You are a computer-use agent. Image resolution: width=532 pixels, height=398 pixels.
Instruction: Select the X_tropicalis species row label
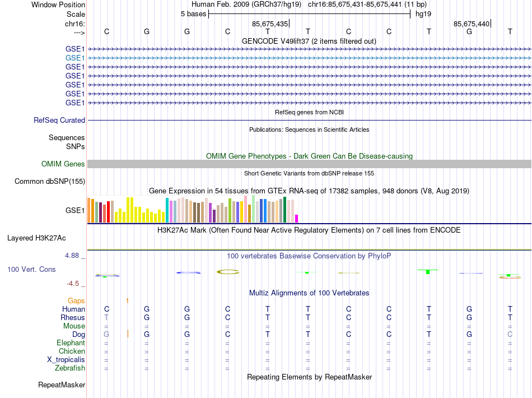coord(66,360)
